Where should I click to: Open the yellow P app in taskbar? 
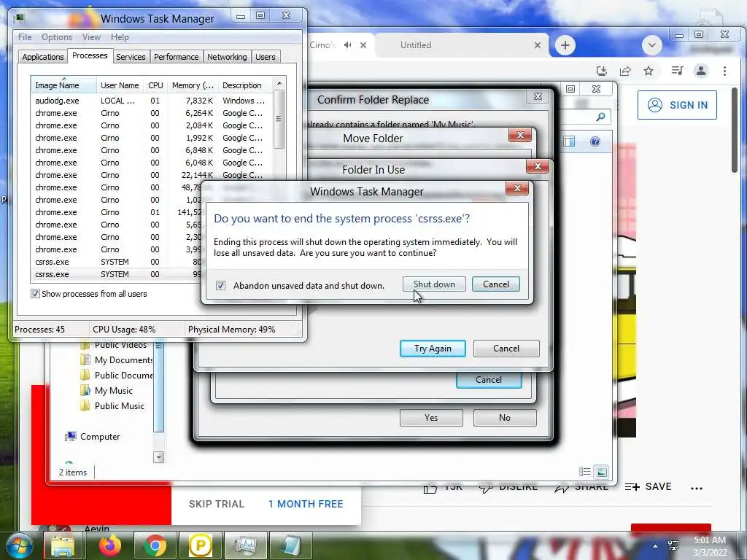click(201, 545)
